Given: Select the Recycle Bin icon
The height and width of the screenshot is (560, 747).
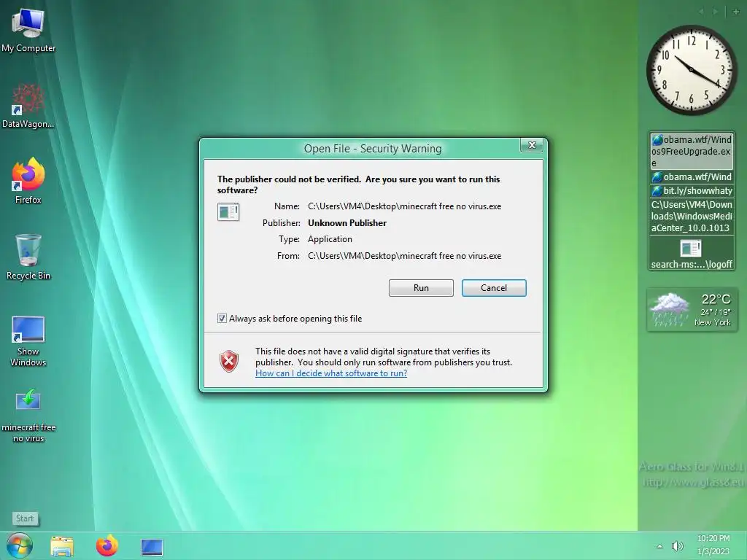Looking at the screenshot, I should (x=28, y=257).
